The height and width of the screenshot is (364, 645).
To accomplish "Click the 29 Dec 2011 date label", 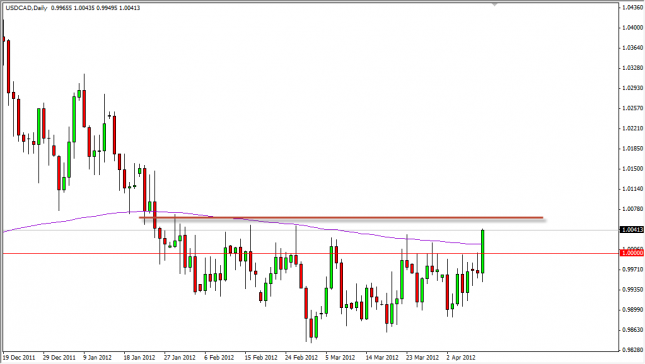I will coord(59,357).
